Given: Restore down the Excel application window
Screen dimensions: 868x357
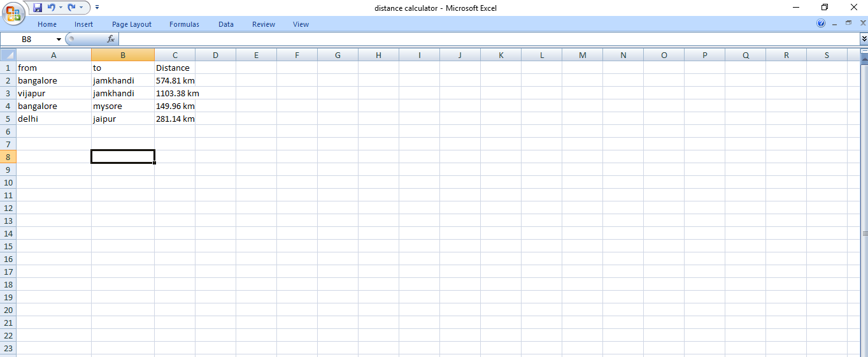Looking at the screenshot, I should pyautogui.click(x=825, y=8).
